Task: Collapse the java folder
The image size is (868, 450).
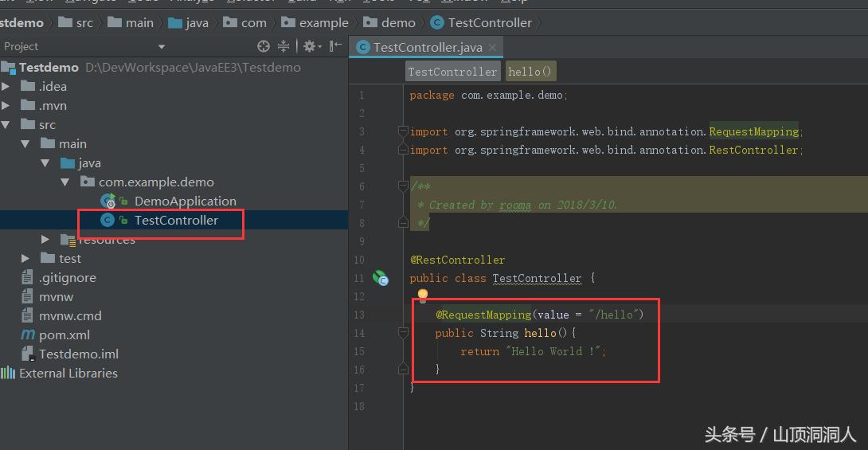Action: tap(45, 162)
